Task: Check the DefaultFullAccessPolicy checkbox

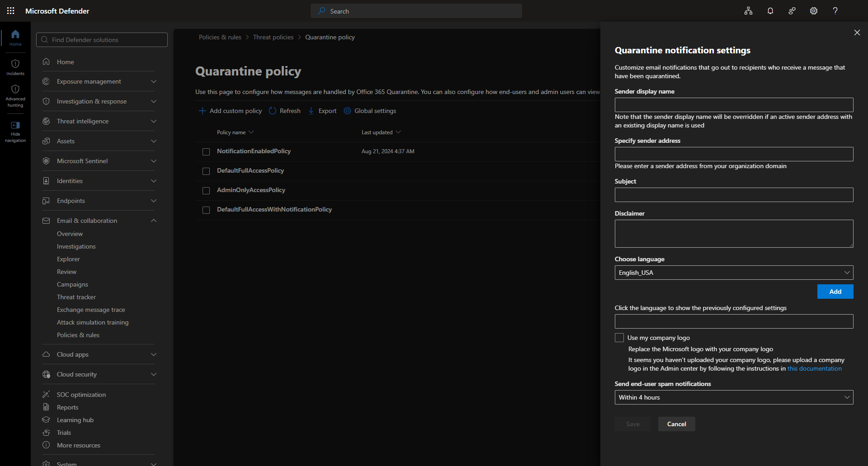Action: [206, 171]
